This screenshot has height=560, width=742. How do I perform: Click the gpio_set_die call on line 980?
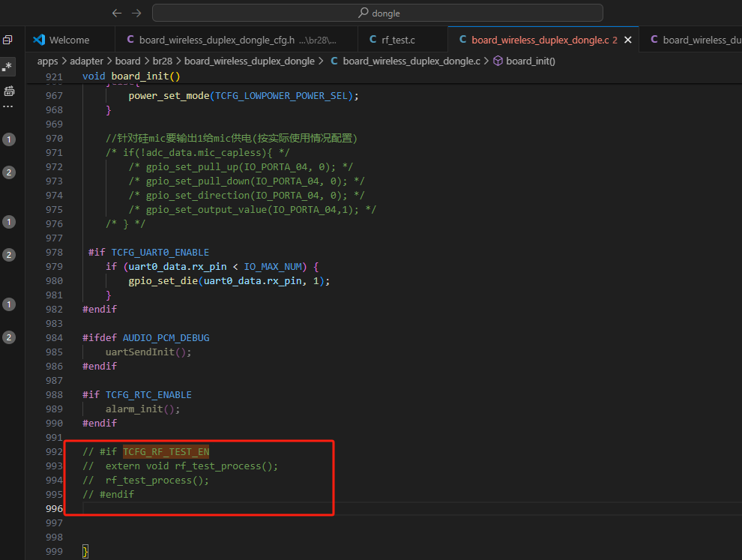pos(229,280)
